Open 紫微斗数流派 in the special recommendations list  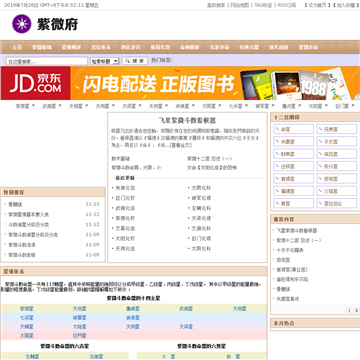(x=22, y=245)
